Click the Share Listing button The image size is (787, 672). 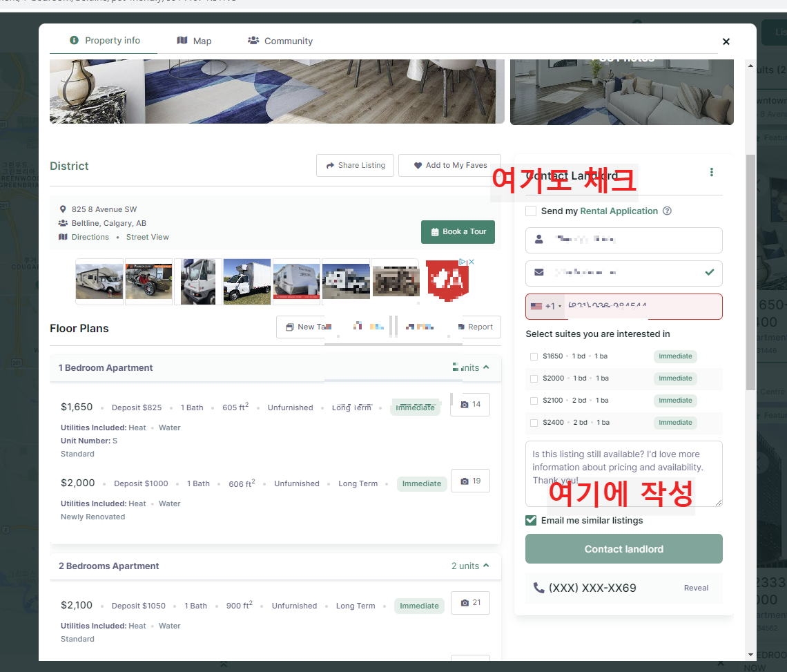pyautogui.click(x=356, y=165)
